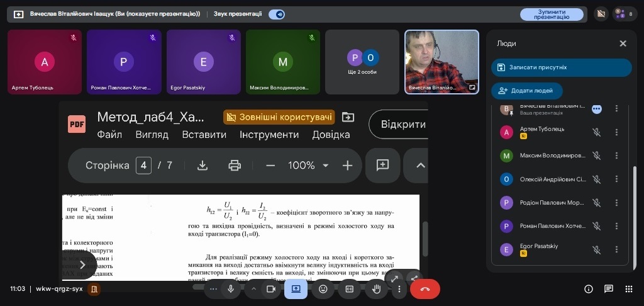Screen dimensions: 644x306
Task: Open audio settings caret next to microphone
Action: pyautogui.click(x=253, y=289)
